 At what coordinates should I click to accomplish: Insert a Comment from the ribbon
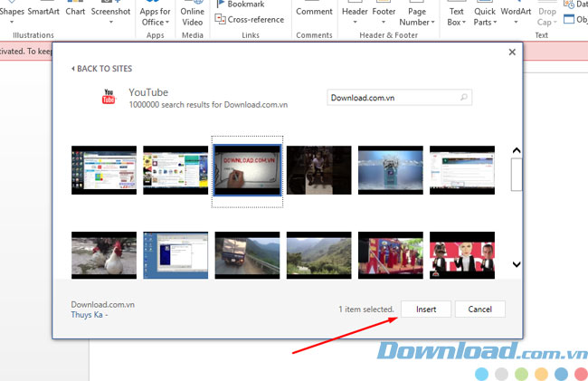pyautogui.click(x=314, y=12)
